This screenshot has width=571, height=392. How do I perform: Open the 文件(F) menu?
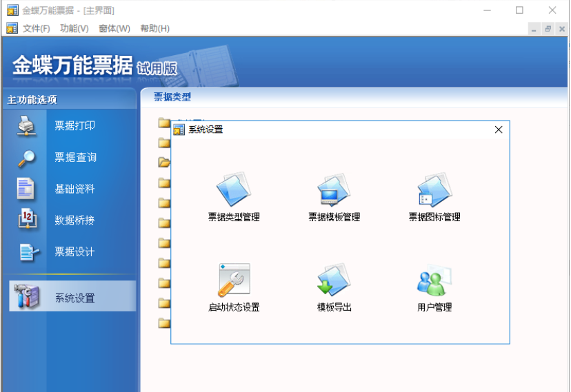coord(36,28)
